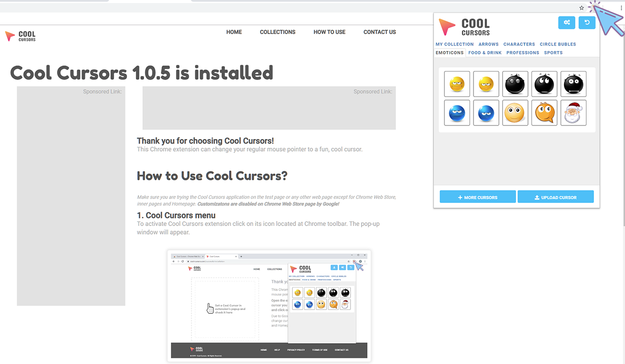The height and width of the screenshot is (364, 625).
Task: Select the black wide-eyed emoticon cursor
Action: [573, 84]
